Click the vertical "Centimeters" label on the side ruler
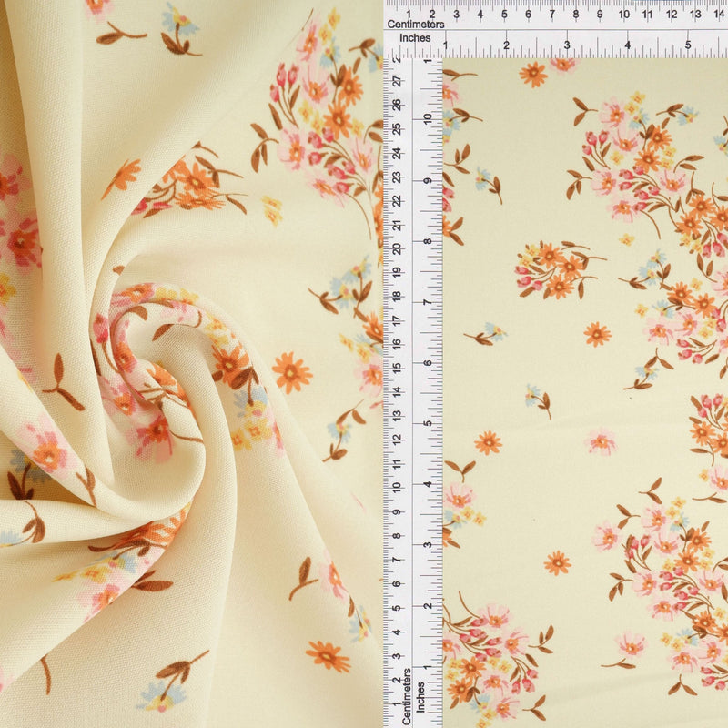Viewport: 728px width, 728px height. 407,696
